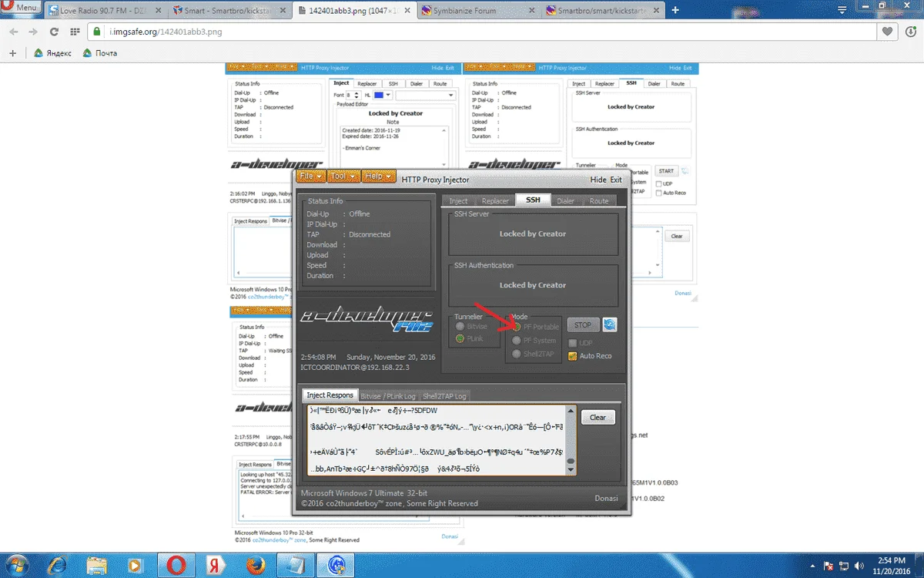Click the taskbar clock showing 2:54 PM
This screenshot has height=578, width=924.
tap(893, 565)
